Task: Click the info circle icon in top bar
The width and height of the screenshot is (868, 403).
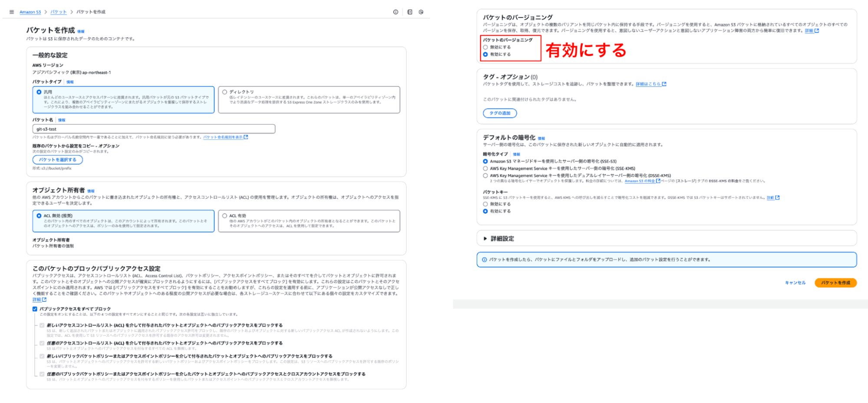Action: point(396,12)
